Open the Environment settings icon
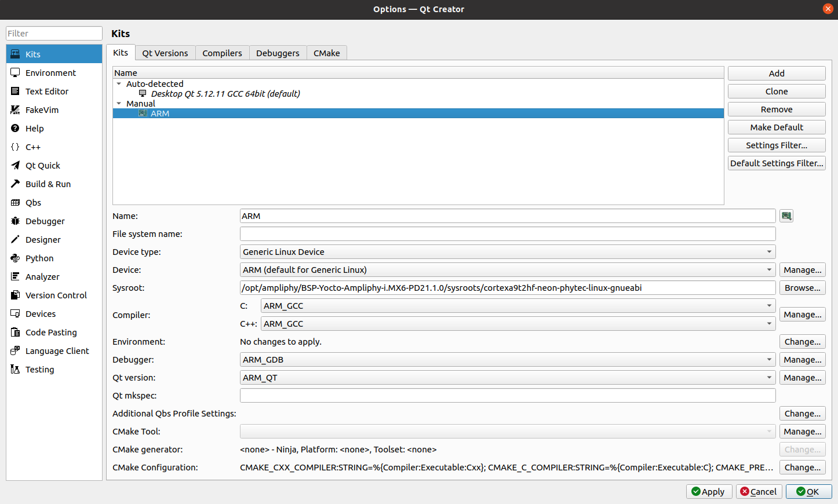 click(15, 72)
